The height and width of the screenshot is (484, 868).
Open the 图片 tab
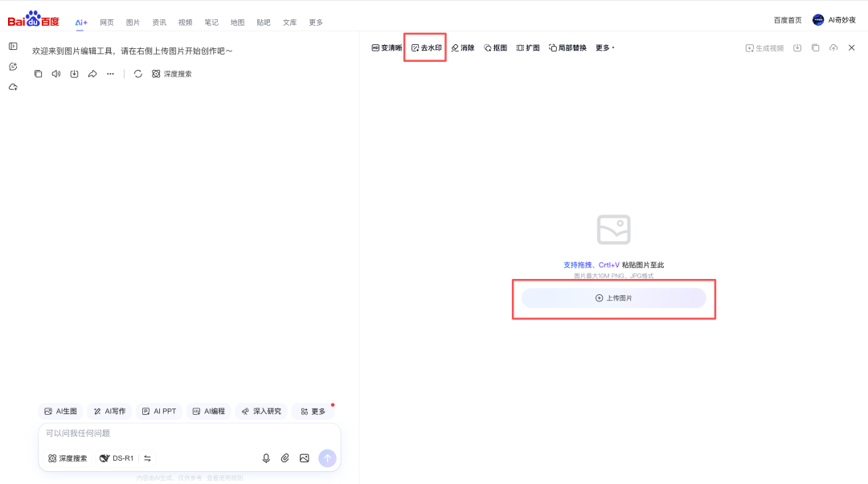click(133, 23)
